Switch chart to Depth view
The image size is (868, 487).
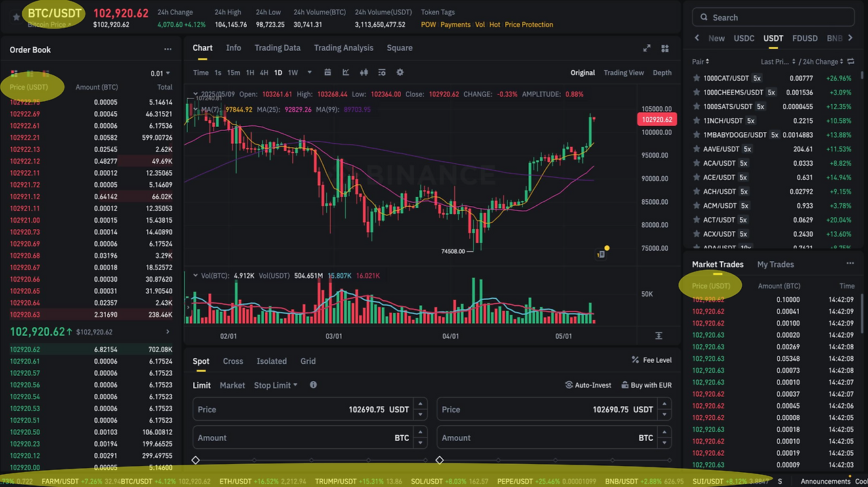tap(662, 73)
